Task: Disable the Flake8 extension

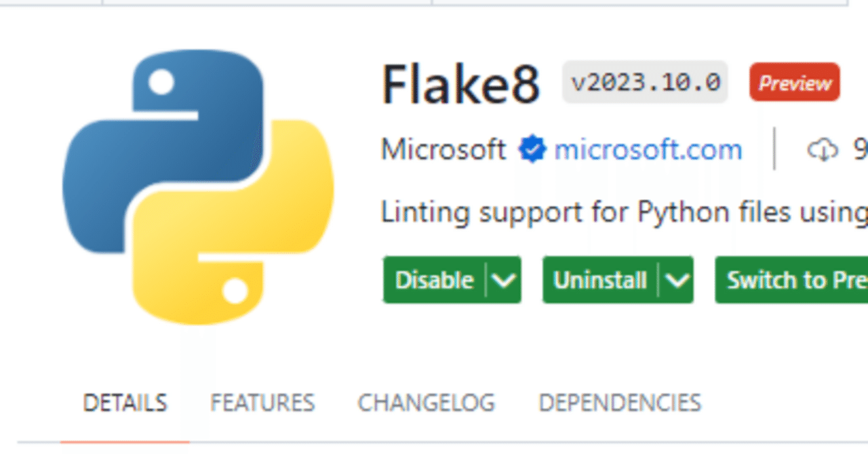Action: click(434, 280)
